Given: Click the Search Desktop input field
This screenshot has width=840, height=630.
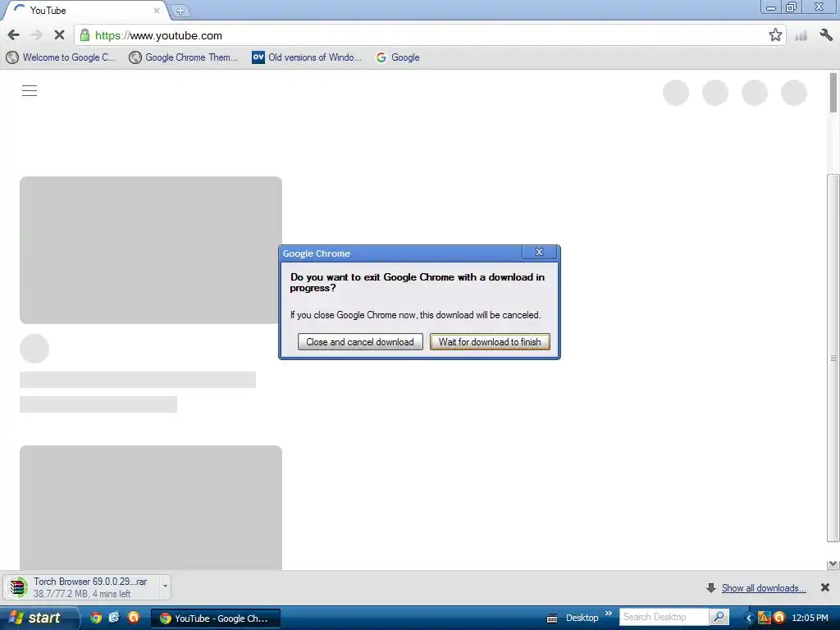Looking at the screenshot, I should pyautogui.click(x=664, y=617).
